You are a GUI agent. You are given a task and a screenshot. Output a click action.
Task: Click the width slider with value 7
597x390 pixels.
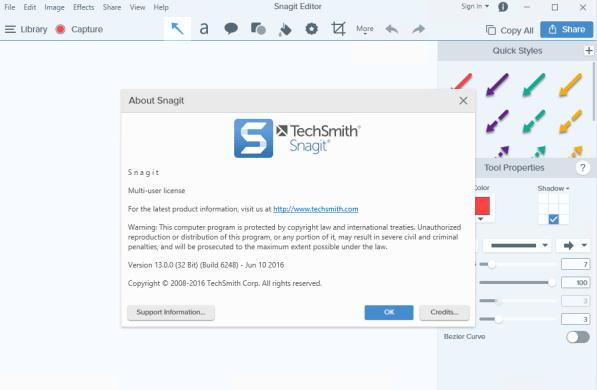(516, 264)
